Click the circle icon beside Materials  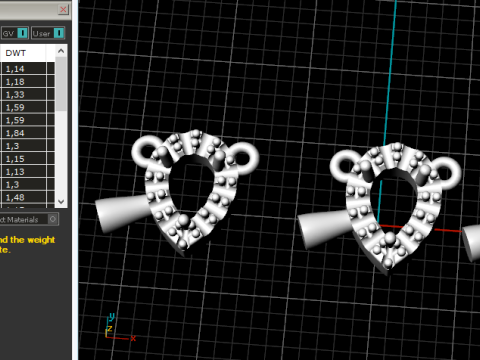[x=53, y=219]
